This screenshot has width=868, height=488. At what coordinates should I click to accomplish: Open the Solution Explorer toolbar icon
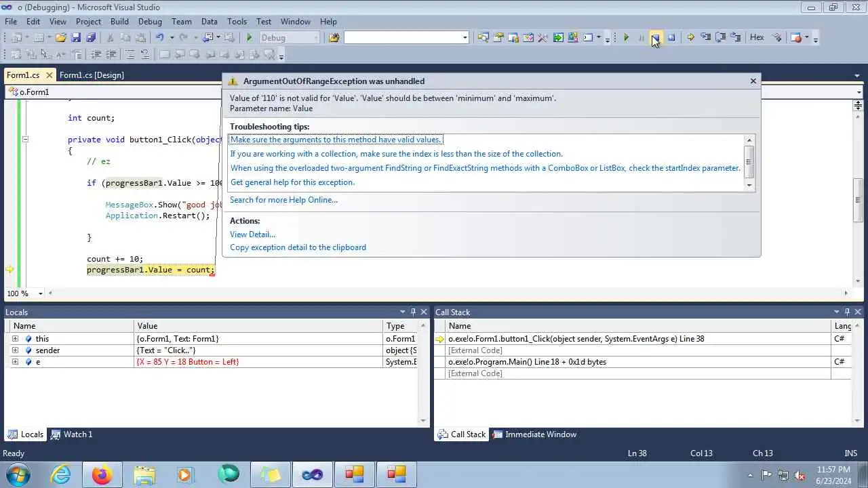point(483,37)
